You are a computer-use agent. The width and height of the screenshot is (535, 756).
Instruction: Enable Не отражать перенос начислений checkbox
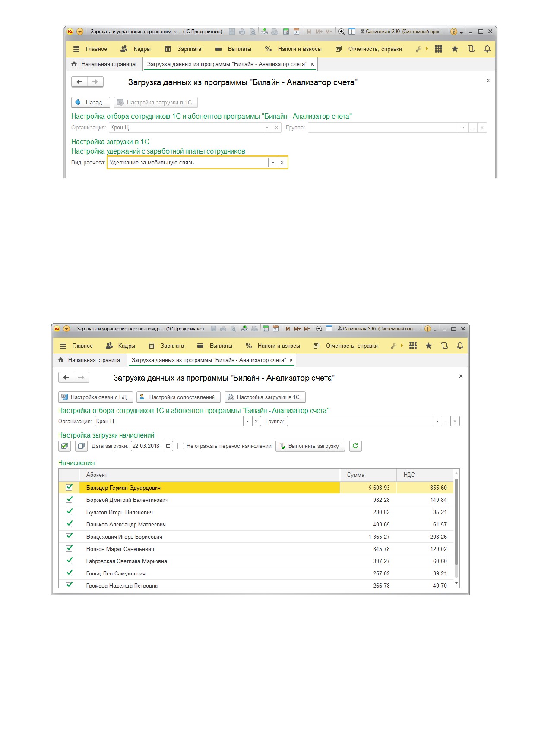181,446
